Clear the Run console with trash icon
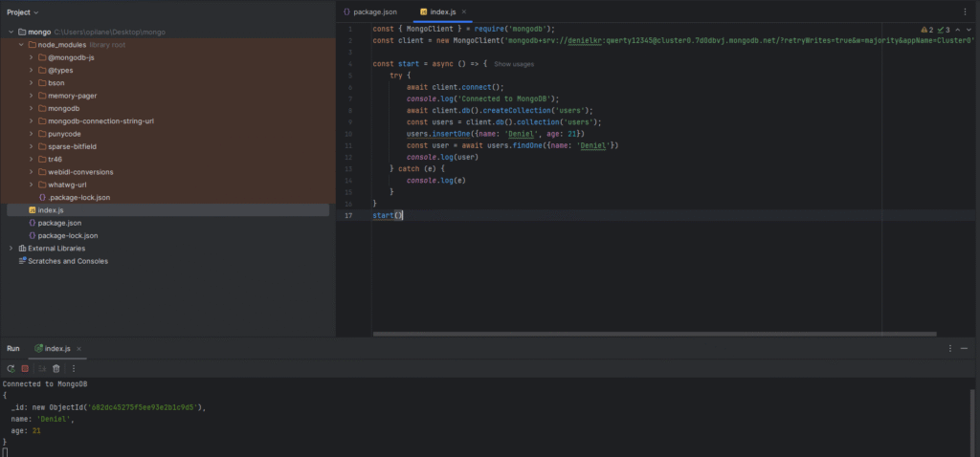 (x=56, y=368)
